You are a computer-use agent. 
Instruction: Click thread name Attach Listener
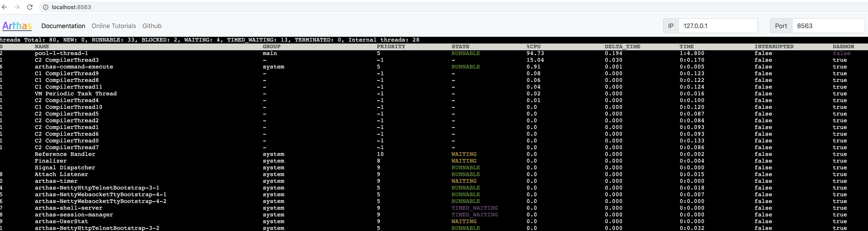pyautogui.click(x=61, y=174)
